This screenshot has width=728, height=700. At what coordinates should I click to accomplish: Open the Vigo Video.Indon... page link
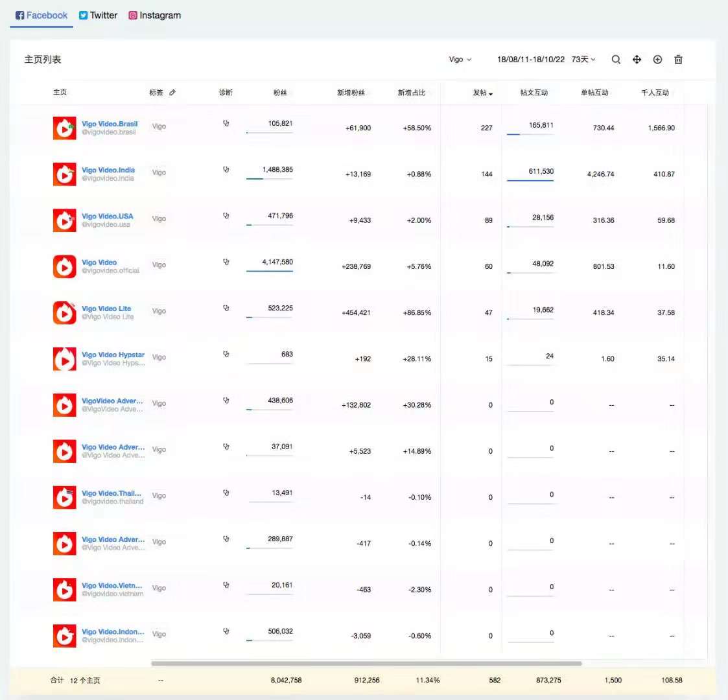pyautogui.click(x=113, y=632)
